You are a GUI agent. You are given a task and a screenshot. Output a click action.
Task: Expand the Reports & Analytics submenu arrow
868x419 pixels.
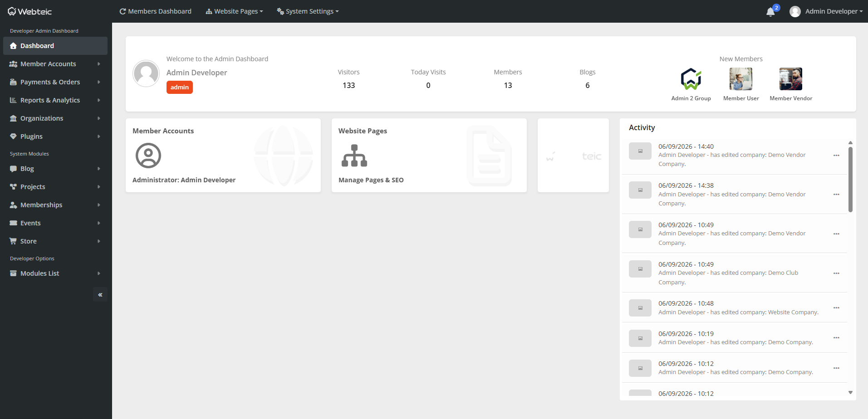click(x=99, y=100)
